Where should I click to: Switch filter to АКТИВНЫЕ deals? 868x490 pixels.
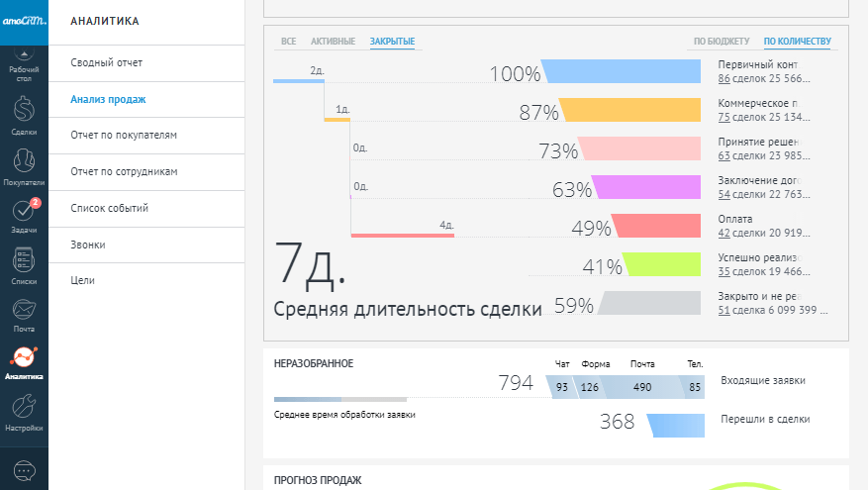[333, 42]
